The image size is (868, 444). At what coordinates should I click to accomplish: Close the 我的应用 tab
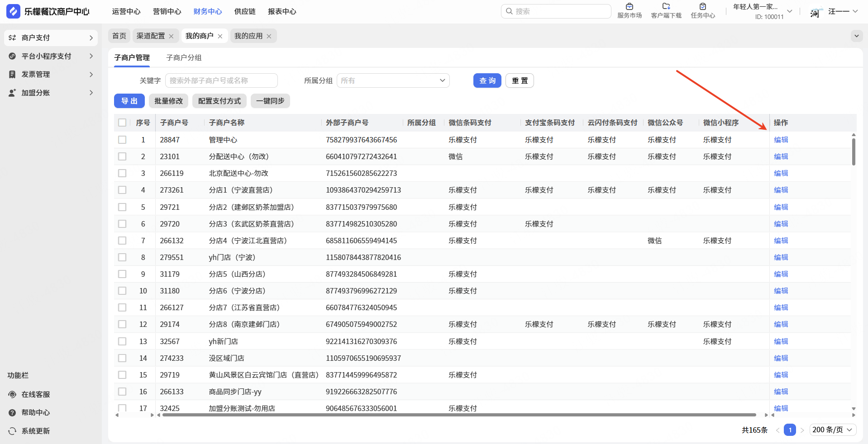click(x=269, y=36)
